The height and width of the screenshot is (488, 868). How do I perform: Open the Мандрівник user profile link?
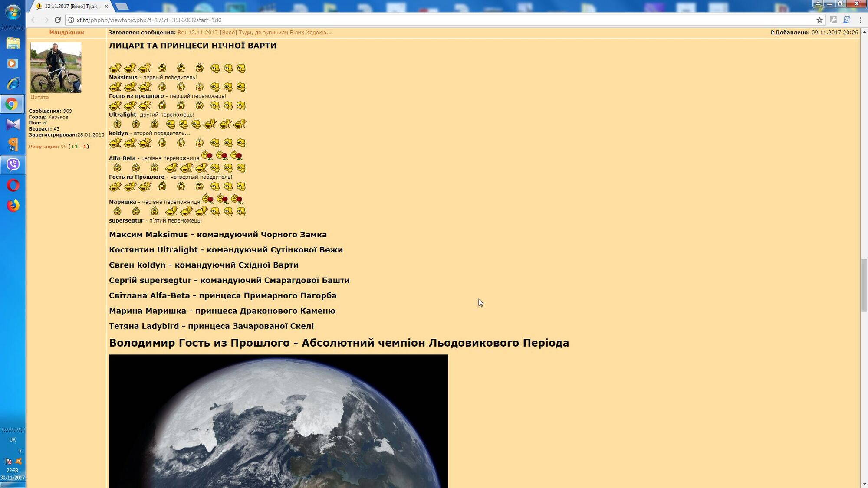(66, 33)
